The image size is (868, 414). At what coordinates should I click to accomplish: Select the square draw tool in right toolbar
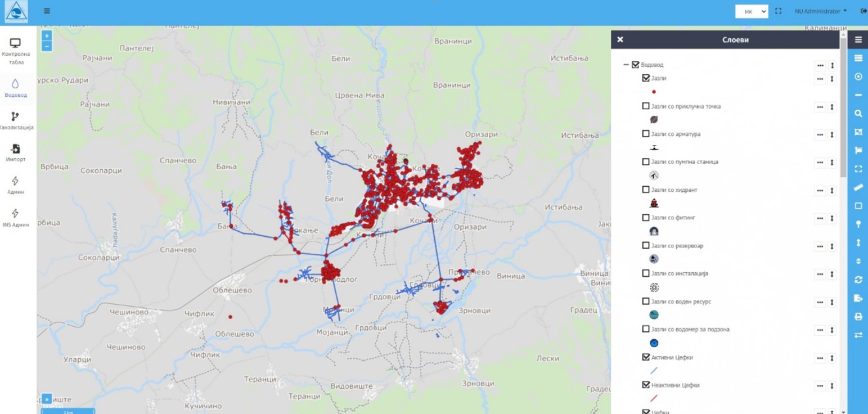click(858, 206)
